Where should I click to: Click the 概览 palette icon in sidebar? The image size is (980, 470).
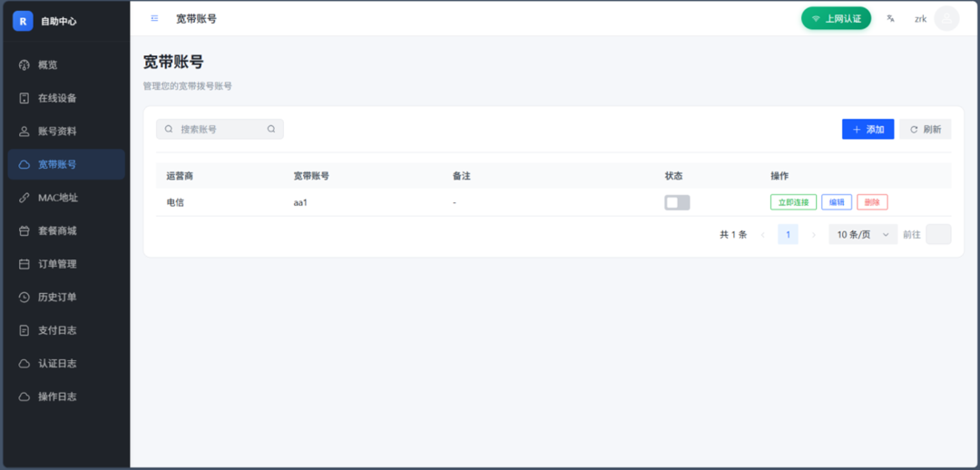[24, 65]
